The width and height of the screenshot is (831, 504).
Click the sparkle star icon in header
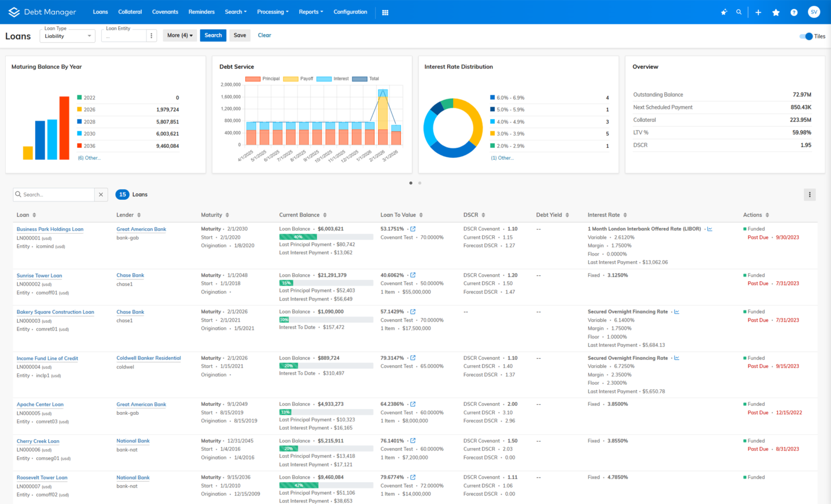724,12
